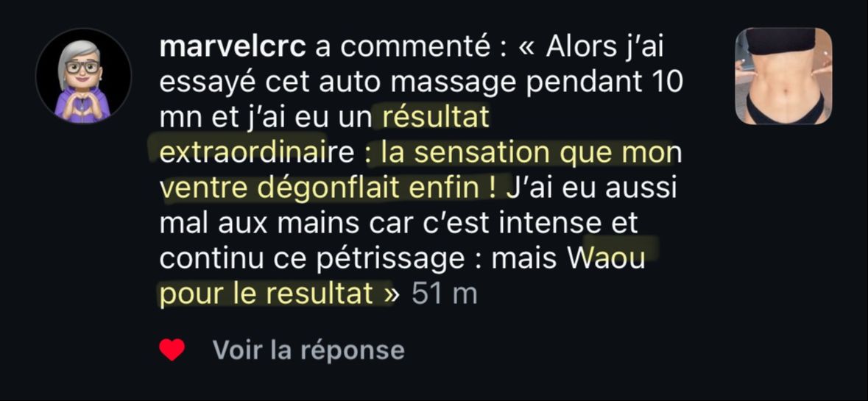Open Voir la réponse link
Screen dimensions: 868x401
point(308,350)
